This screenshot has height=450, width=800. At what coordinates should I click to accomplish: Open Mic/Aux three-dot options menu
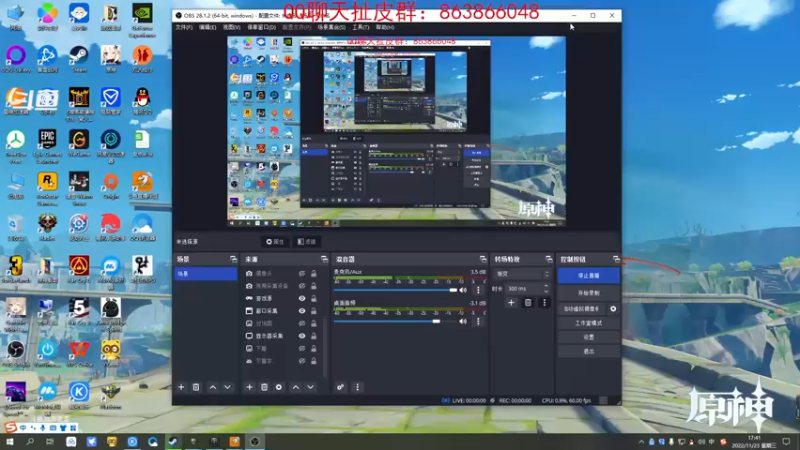pyautogui.click(x=478, y=290)
